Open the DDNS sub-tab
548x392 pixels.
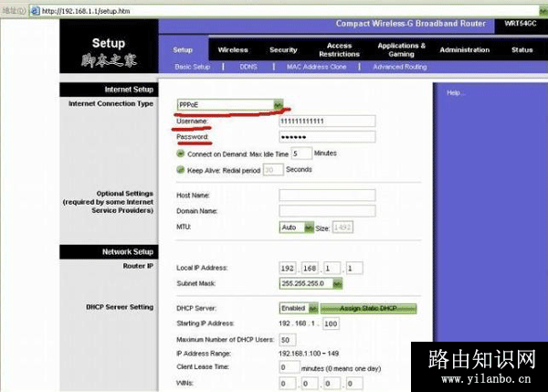coord(248,67)
